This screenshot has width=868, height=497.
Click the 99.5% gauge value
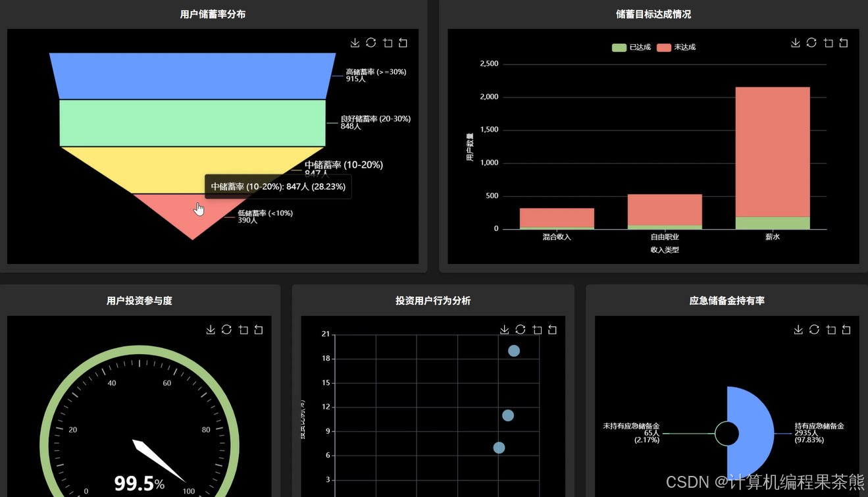point(140,484)
